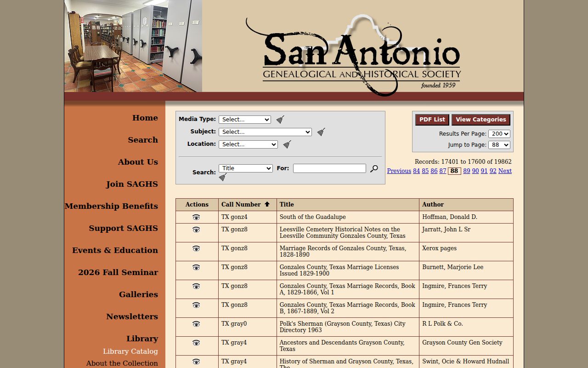This screenshot has width=588, height=368.
Task: View the Marriage Records Book B, Vol 2 entry
Action: (x=196, y=305)
